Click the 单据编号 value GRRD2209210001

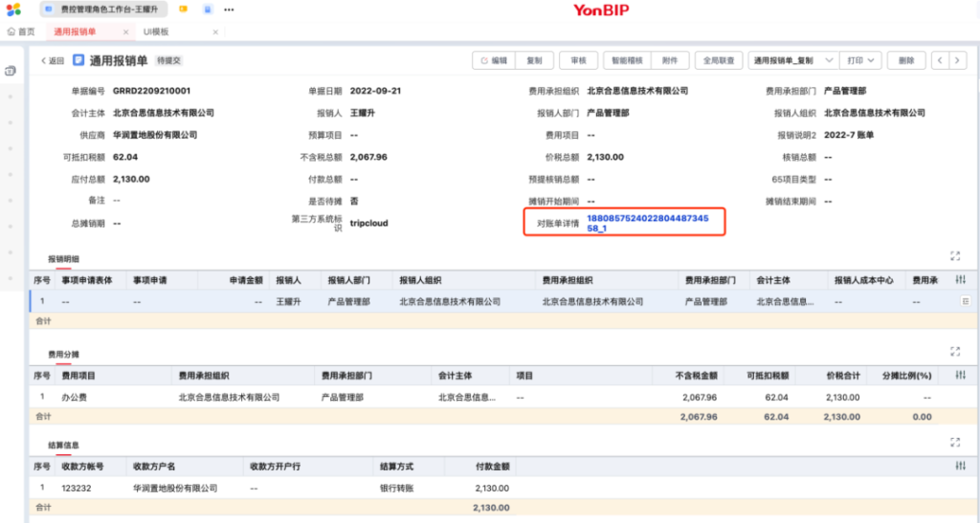coord(152,91)
